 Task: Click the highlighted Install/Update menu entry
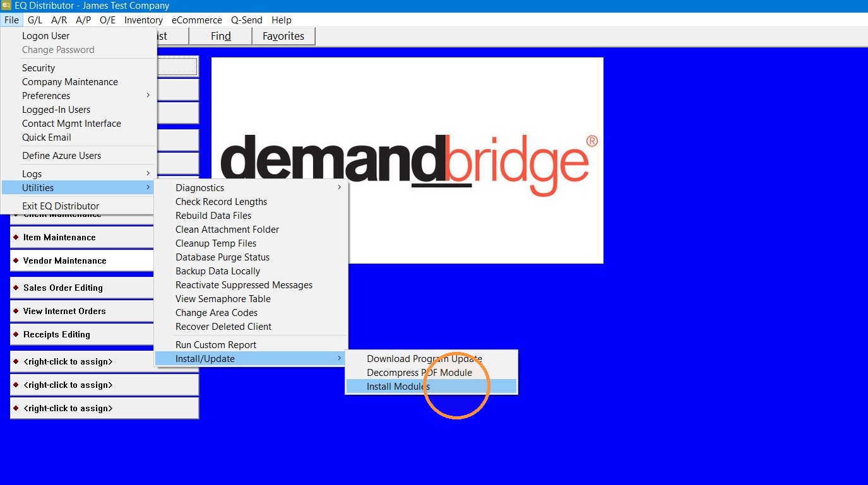tap(251, 359)
